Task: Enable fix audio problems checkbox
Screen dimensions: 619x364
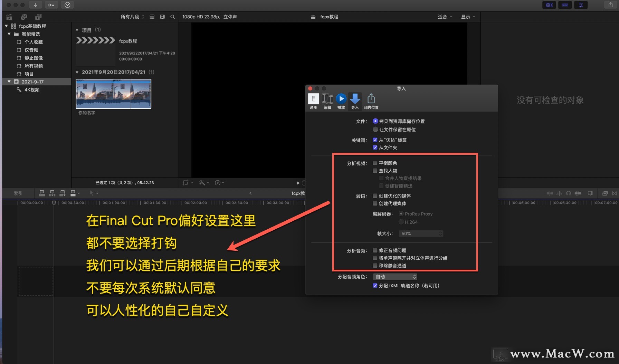Action: coord(375,250)
